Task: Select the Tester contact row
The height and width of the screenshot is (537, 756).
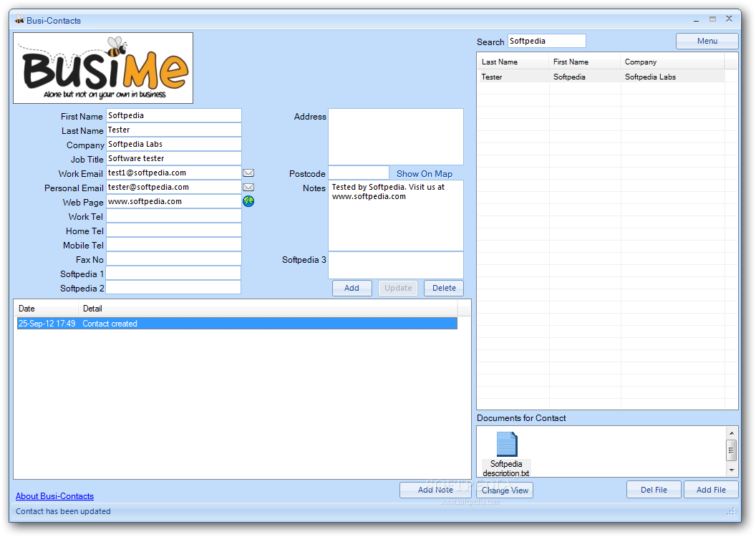Action: [x=601, y=77]
